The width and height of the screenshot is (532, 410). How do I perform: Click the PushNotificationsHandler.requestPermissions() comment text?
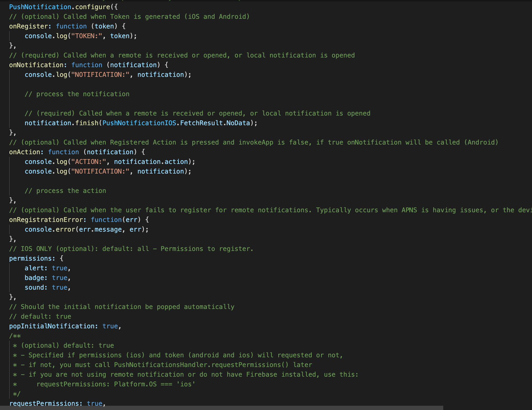coord(201,365)
